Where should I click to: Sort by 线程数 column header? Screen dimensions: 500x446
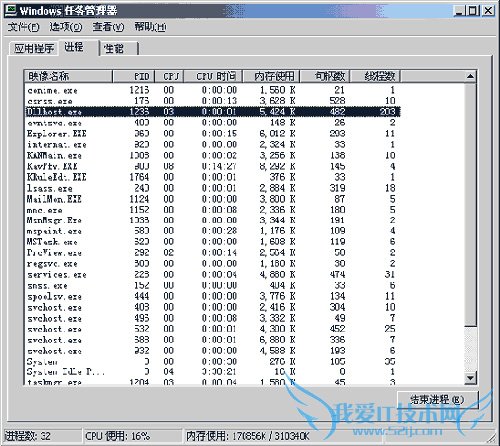tap(375, 76)
